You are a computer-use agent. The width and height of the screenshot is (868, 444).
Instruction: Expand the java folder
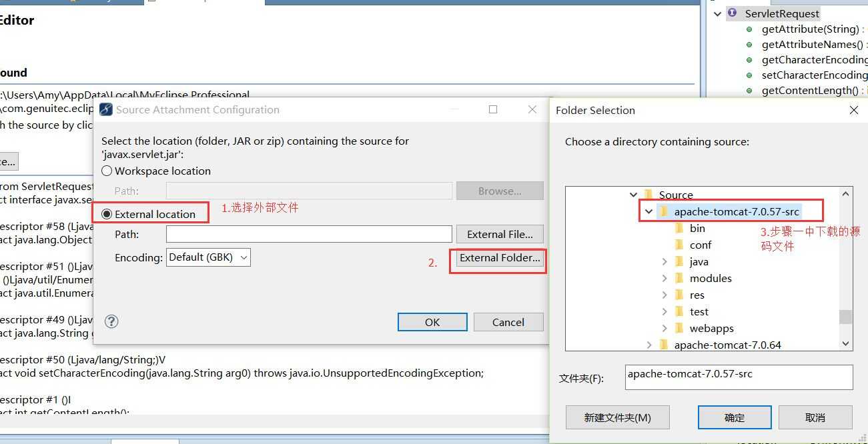[665, 261]
